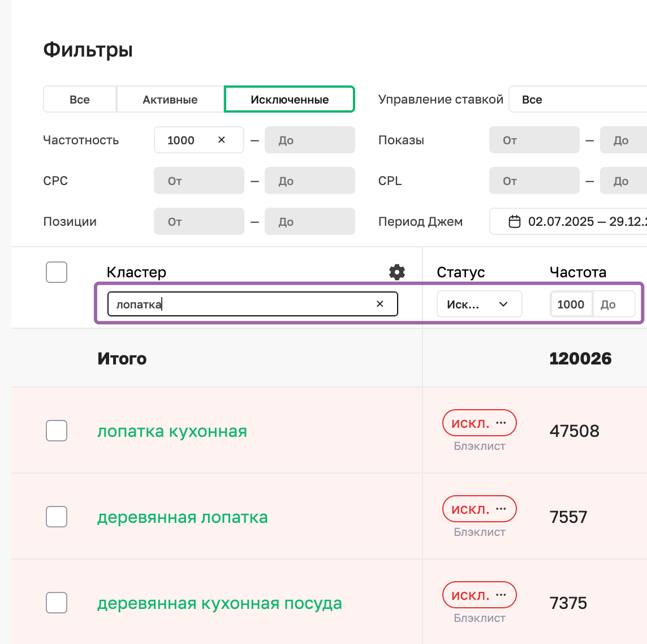This screenshot has height=644, width=647.
Task: Click the CPC От input field
Action: click(x=199, y=181)
